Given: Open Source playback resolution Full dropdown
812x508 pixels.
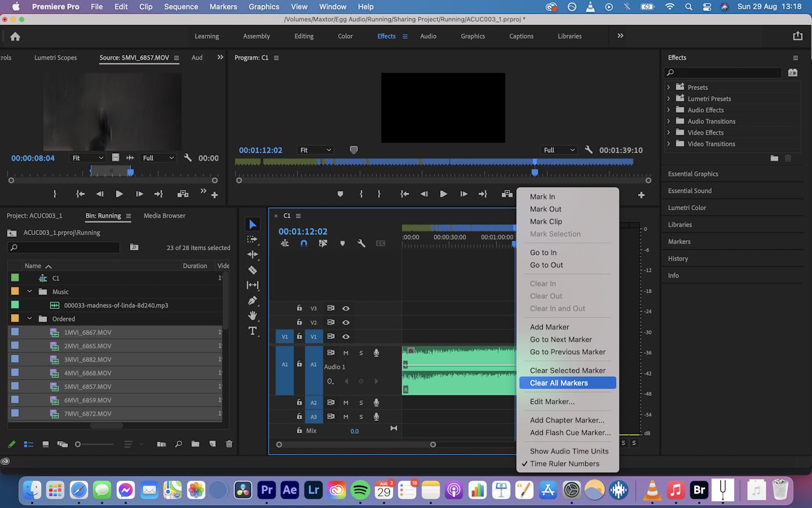Looking at the screenshot, I should click(158, 158).
